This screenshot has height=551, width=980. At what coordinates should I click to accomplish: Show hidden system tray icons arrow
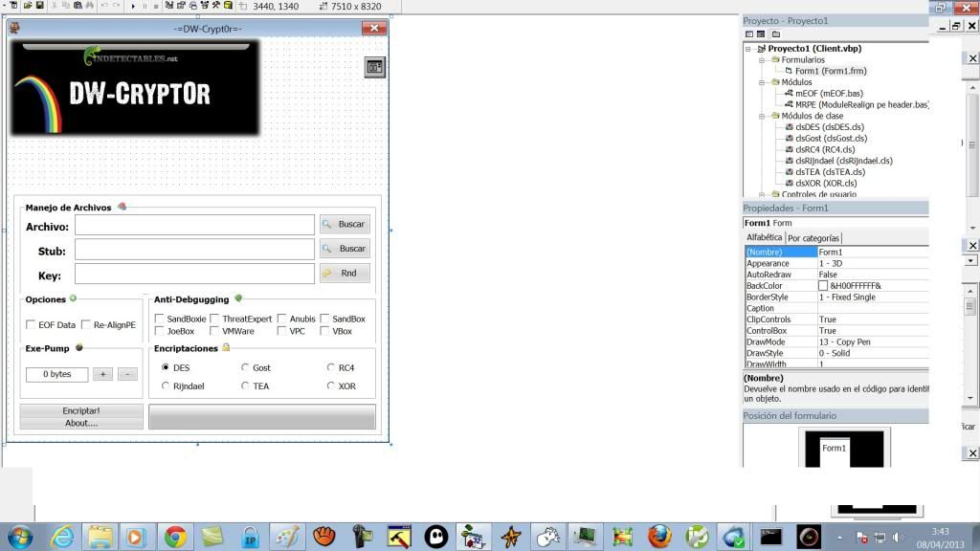840,538
